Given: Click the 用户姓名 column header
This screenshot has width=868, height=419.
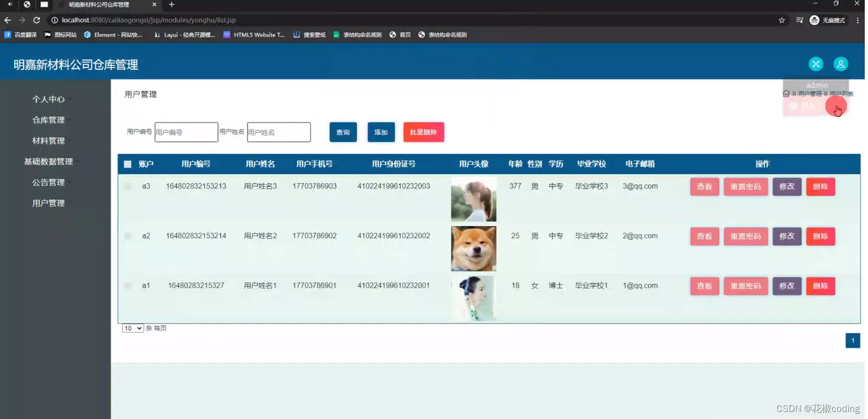Looking at the screenshot, I should tap(260, 164).
